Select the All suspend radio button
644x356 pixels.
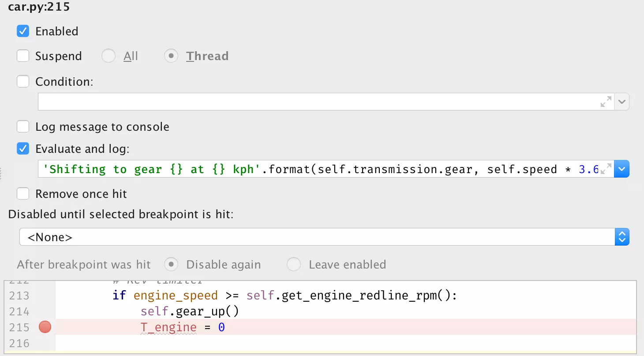click(x=109, y=56)
